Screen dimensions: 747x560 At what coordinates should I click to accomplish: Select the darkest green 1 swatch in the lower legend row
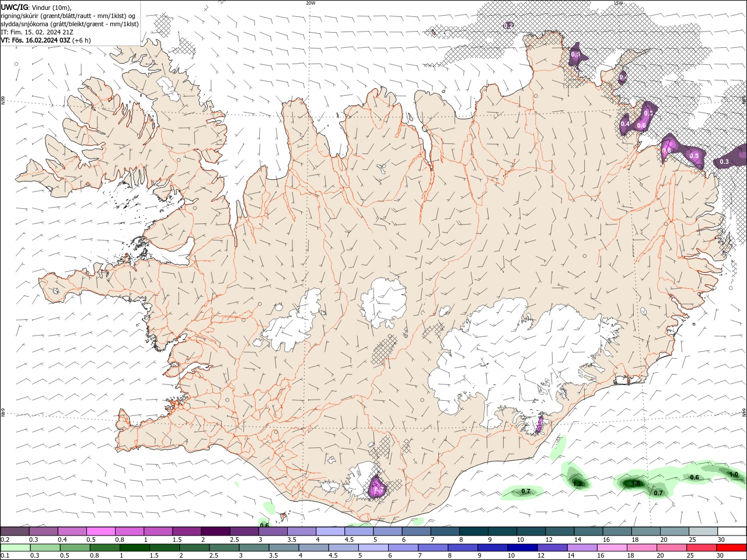(135, 548)
